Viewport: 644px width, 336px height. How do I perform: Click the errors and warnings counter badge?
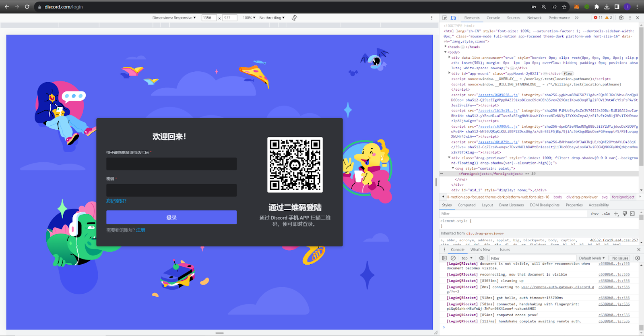[x=603, y=18]
